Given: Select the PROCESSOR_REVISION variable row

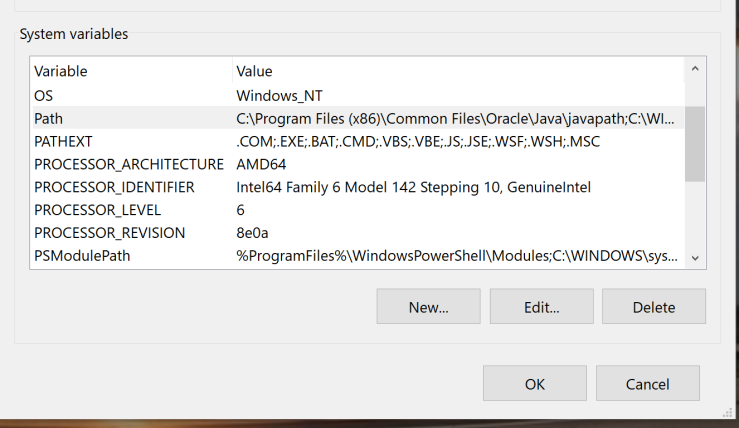Looking at the screenshot, I should click(x=357, y=233).
